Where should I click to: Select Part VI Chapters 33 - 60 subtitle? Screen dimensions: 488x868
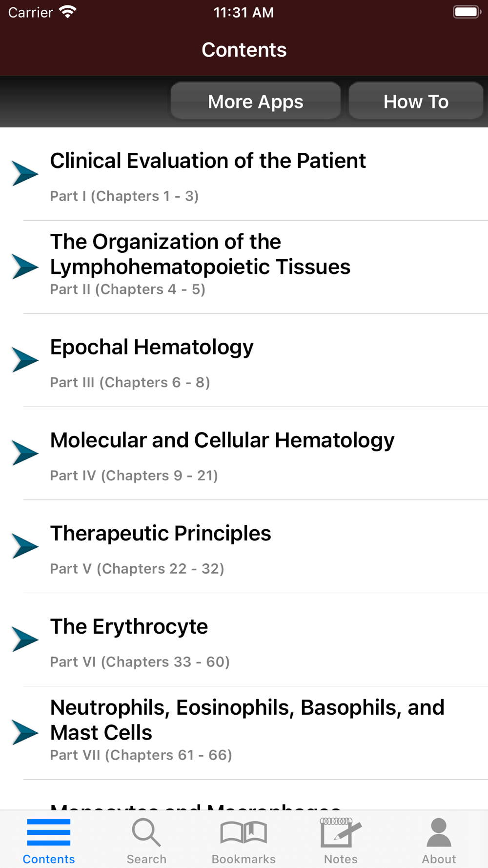click(x=140, y=662)
